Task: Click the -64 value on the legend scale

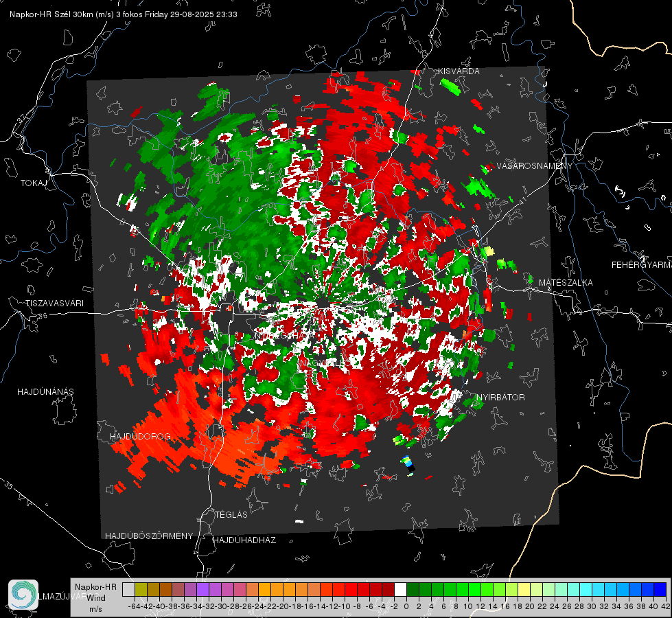Action: pos(135,606)
